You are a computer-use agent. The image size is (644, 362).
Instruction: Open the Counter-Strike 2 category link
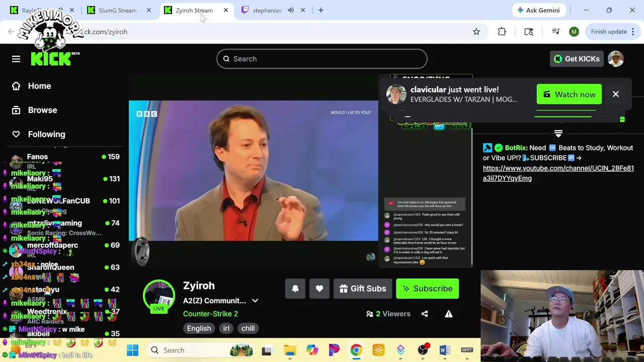(210, 314)
